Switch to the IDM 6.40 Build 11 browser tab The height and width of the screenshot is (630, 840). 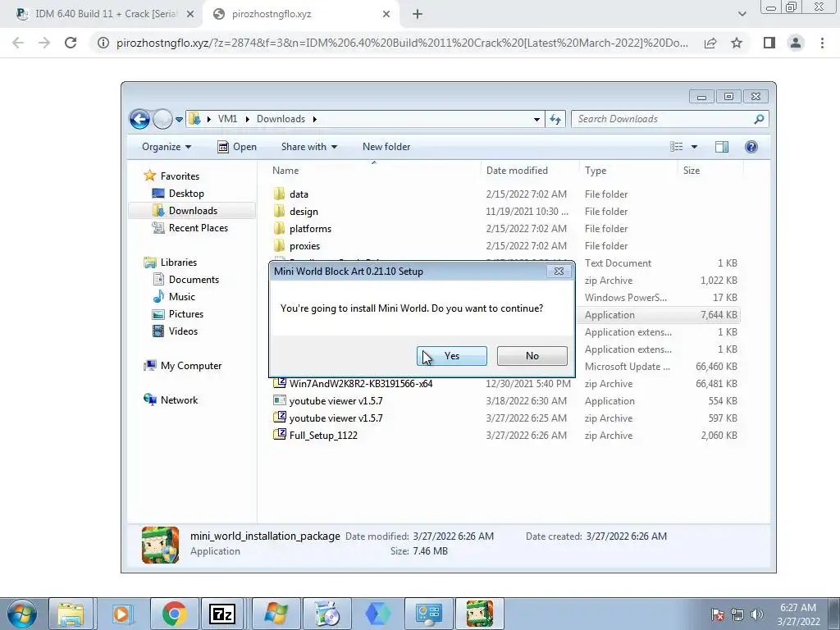tap(106, 14)
